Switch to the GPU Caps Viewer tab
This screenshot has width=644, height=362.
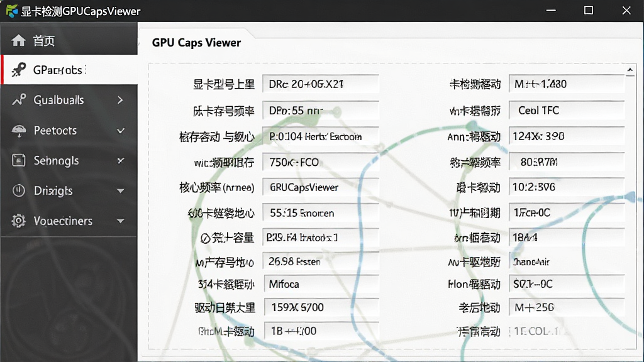click(x=196, y=43)
